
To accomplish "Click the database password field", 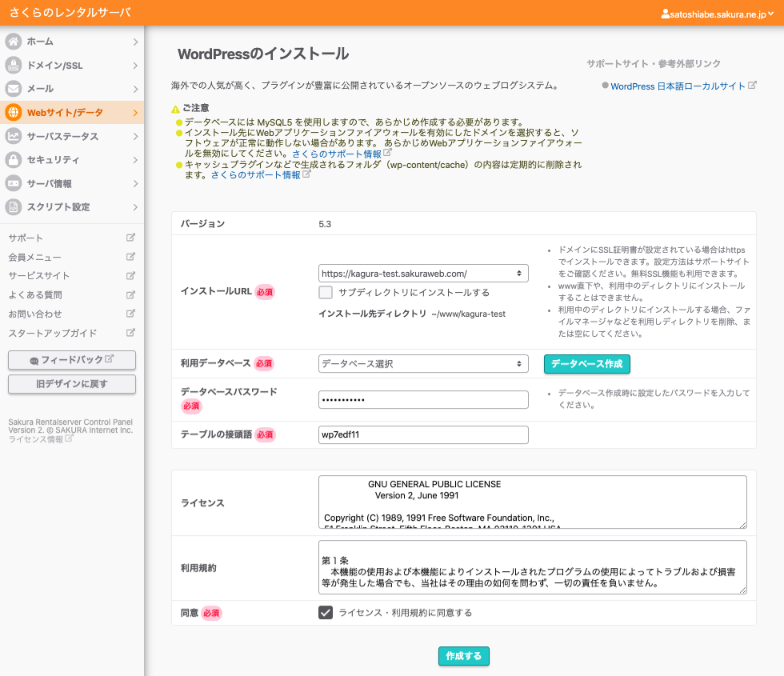I will pos(423,399).
